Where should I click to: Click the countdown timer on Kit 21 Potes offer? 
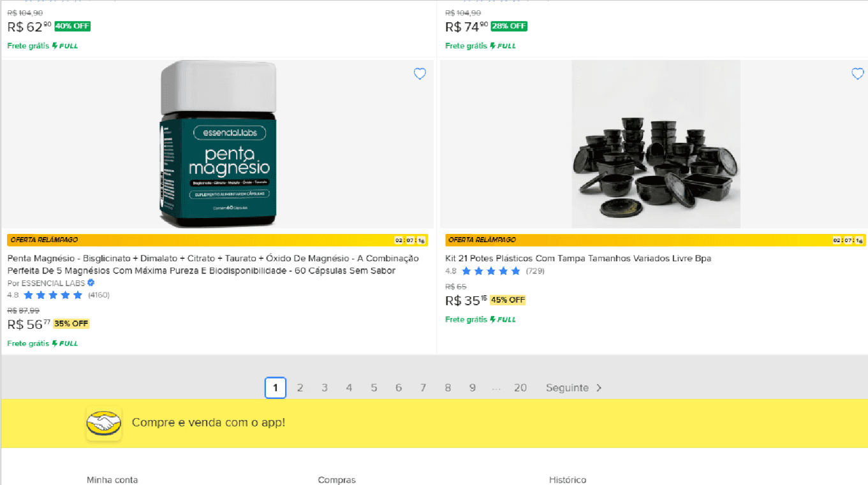pyautogui.click(x=848, y=240)
